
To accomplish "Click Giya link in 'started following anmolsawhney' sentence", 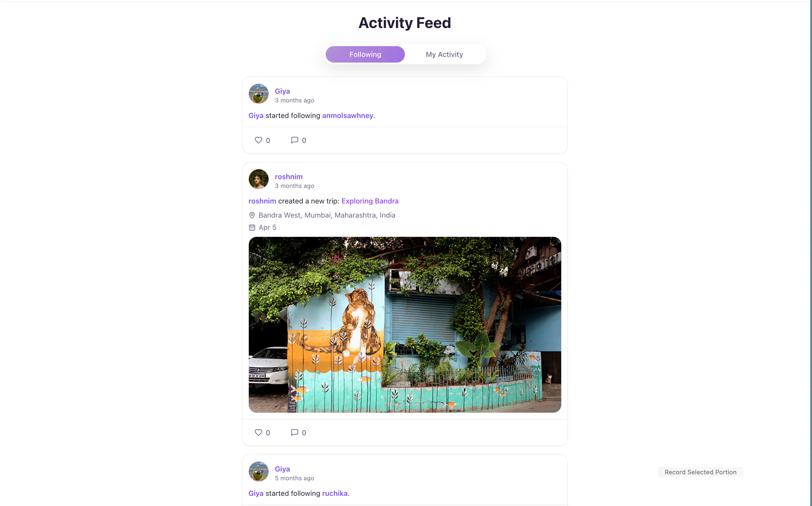I will click(x=256, y=115).
